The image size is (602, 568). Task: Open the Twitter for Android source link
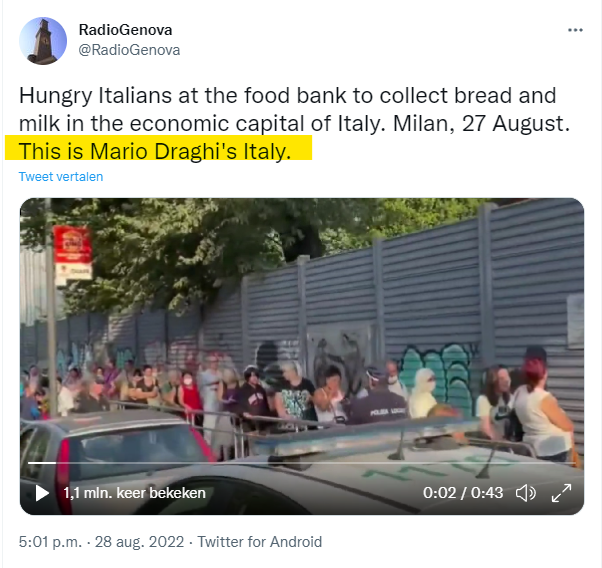260,542
